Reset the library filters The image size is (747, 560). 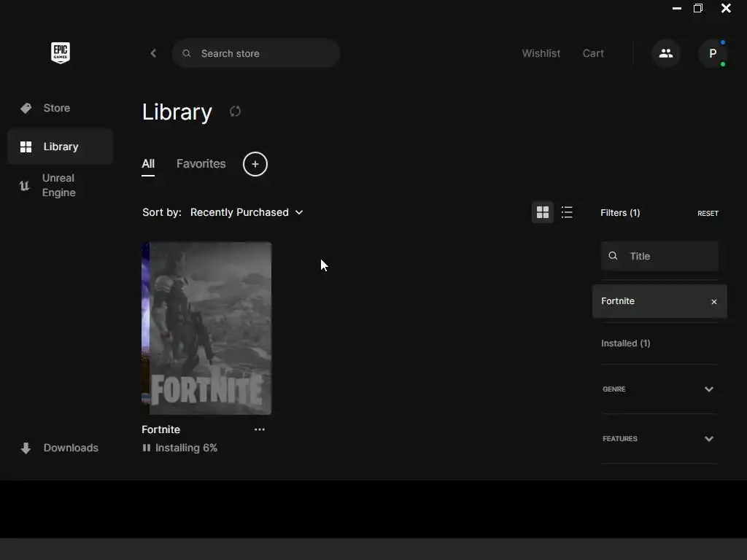pos(708,214)
